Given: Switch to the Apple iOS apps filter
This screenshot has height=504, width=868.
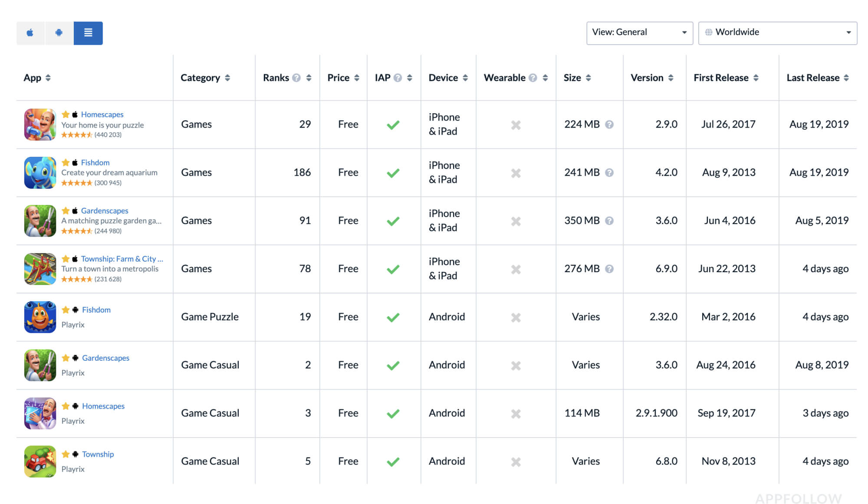Looking at the screenshot, I should [30, 33].
